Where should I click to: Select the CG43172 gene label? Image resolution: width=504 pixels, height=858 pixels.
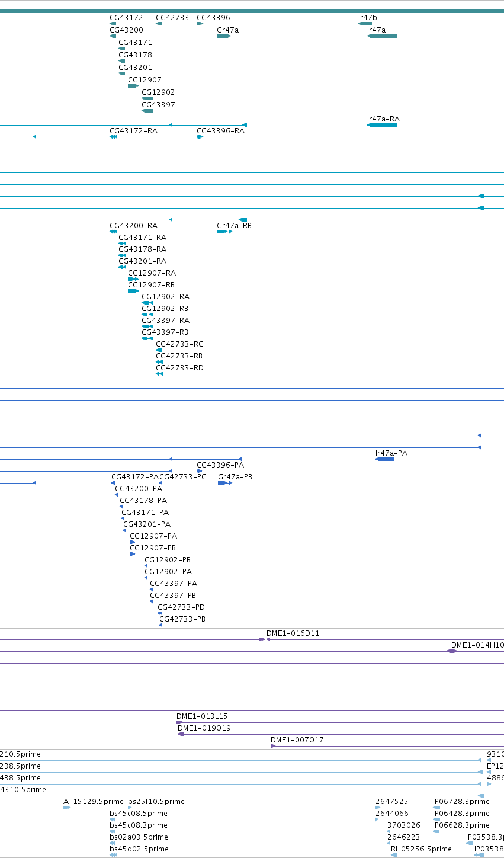click(x=126, y=18)
